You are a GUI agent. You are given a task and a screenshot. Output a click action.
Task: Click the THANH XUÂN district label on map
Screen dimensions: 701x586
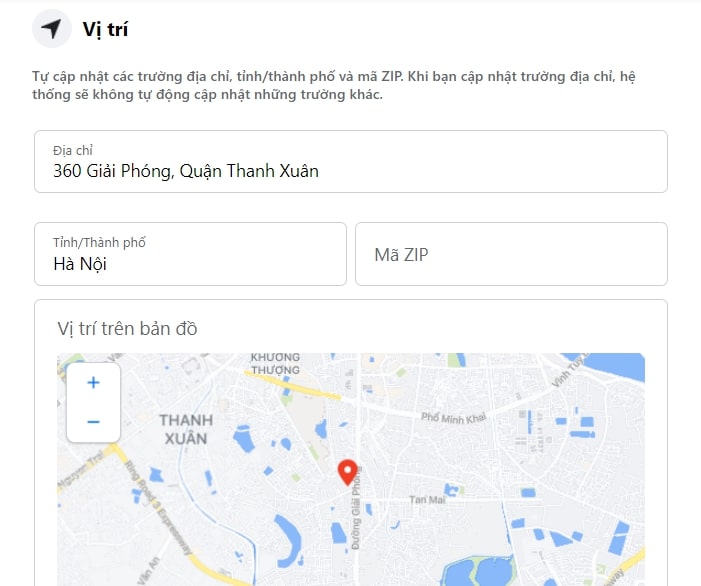pos(186,429)
